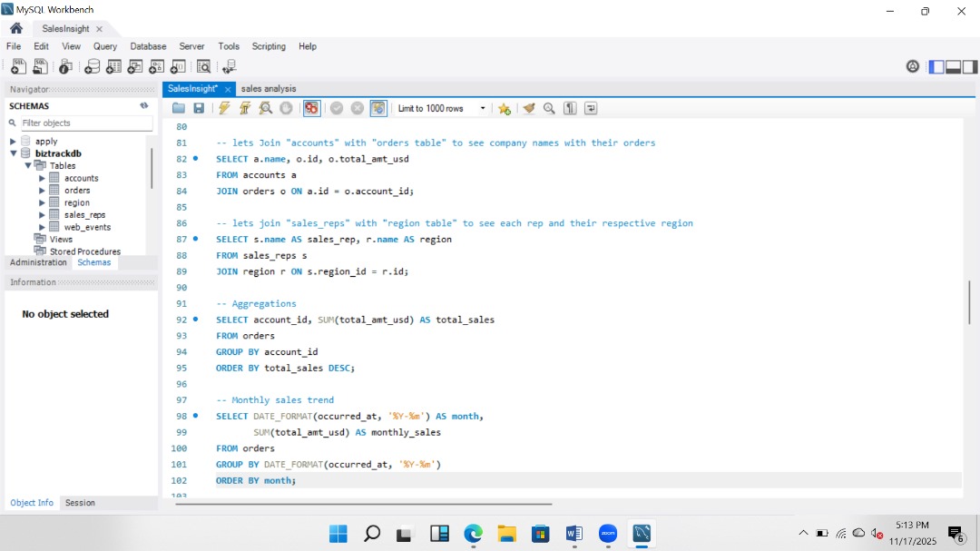Open Windows Start menu

[x=338, y=534]
